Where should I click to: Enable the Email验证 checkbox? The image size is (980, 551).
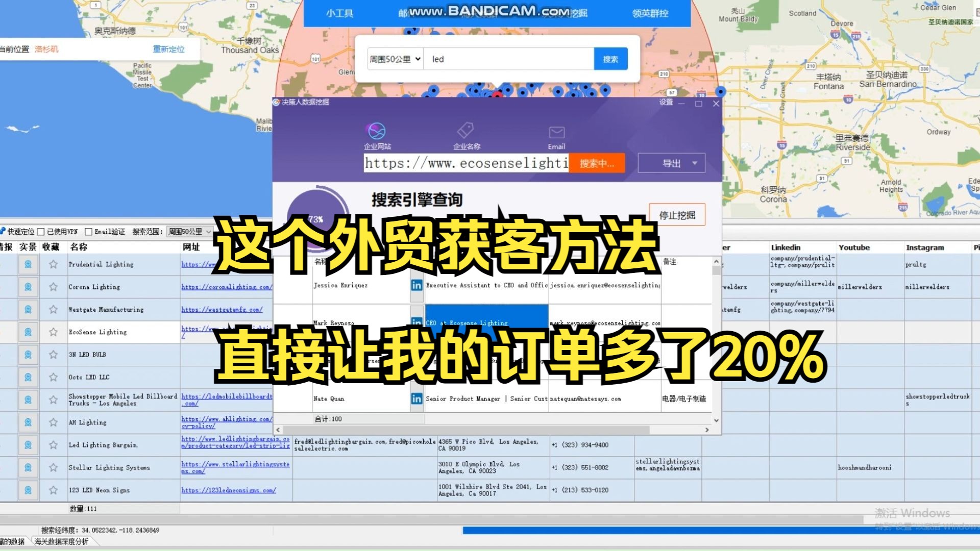click(88, 232)
